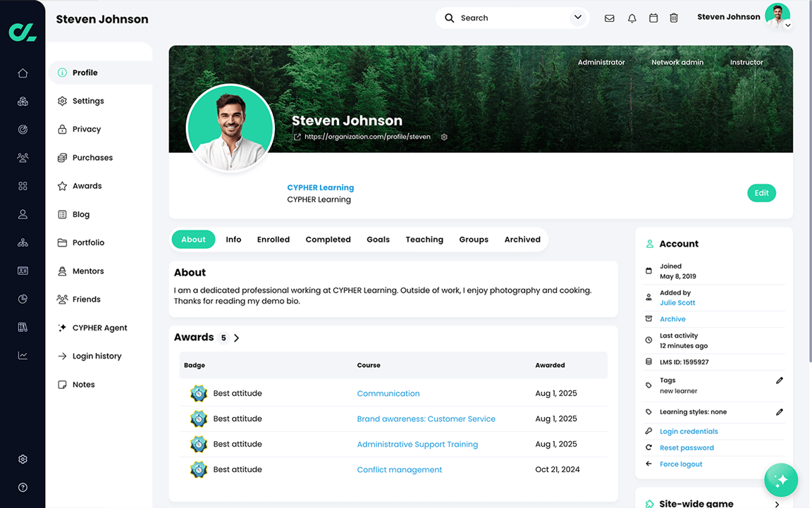Click the Best attitude badge for Communication

198,394
